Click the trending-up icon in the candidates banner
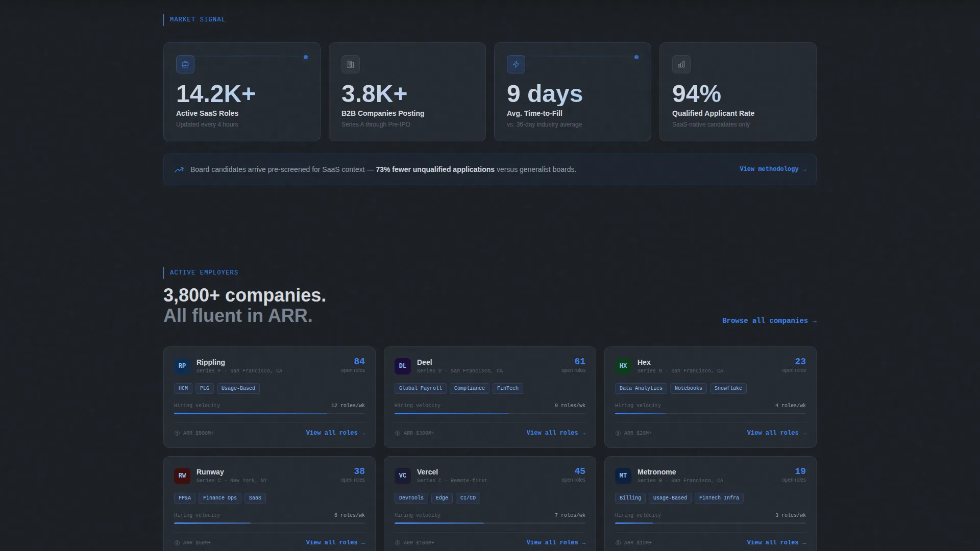 (x=179, y=169)
